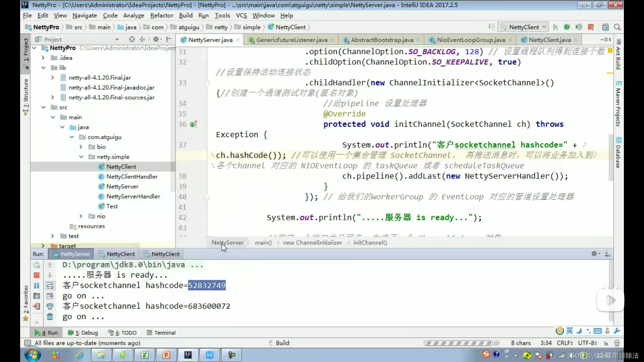Screen dimensions: 644x362
Task: Click Build progress bar in status bar
Action: coord(458,343)
